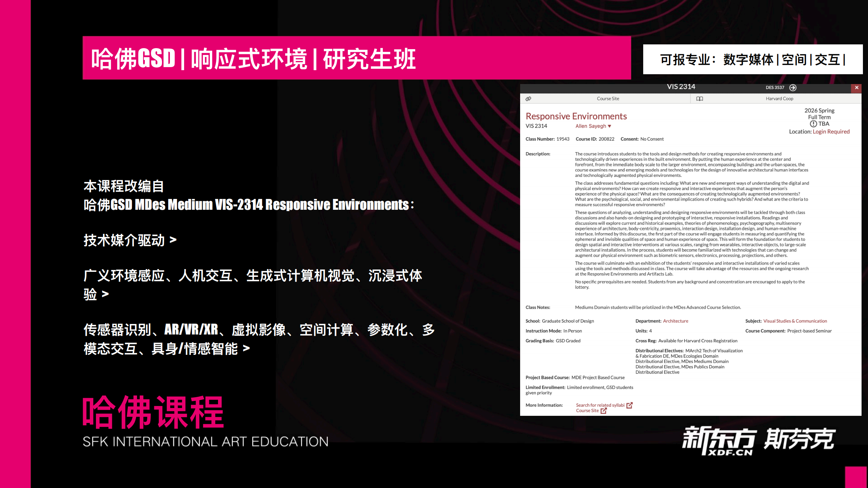
Task: Click the Login Required location link
Action: pos(831,131)
